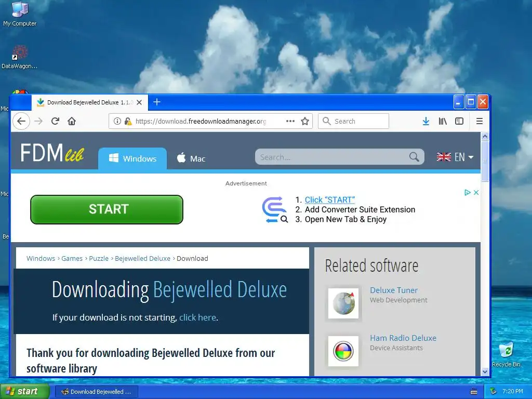Click the keyboard tray icon
The height and width of the screenshot is (399, 532).
pos(474,392)
